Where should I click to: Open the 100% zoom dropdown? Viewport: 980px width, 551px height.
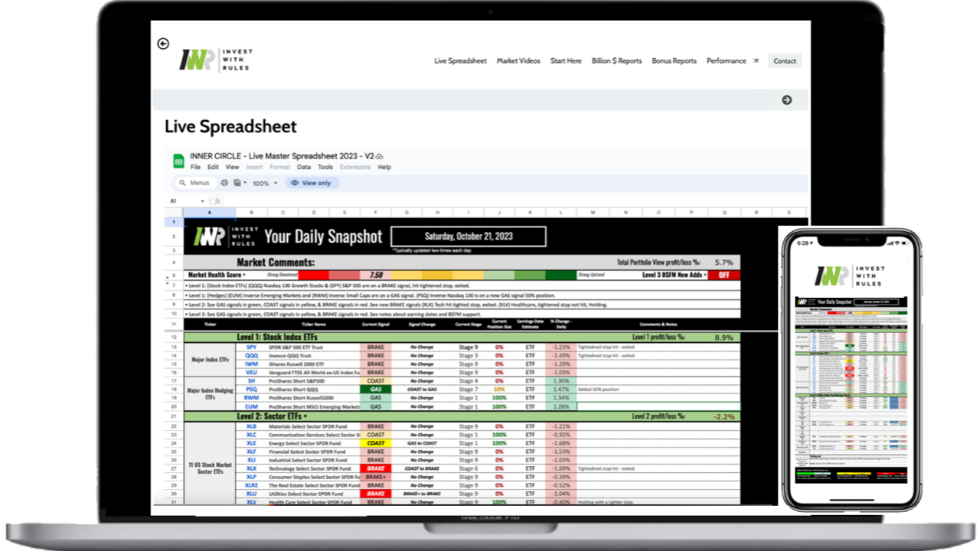click(x=265, y=184)
